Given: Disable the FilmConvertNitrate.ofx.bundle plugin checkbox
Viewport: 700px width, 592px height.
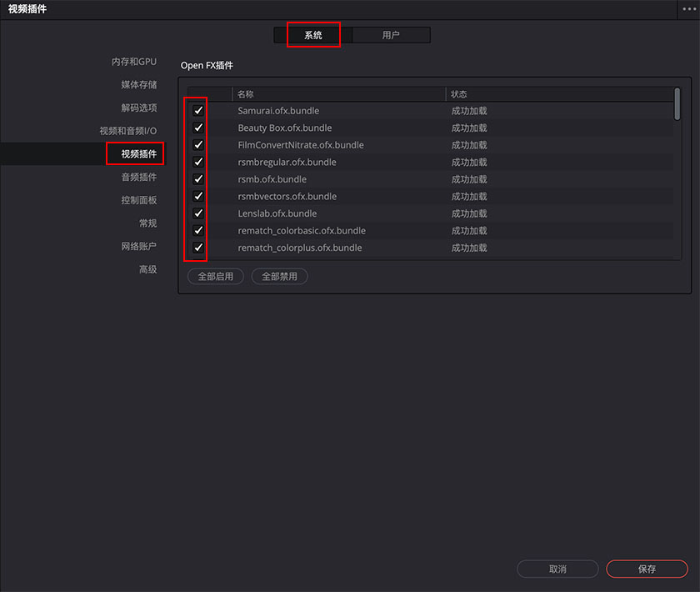Looking at the screenshot, I should tap(198, 145).
